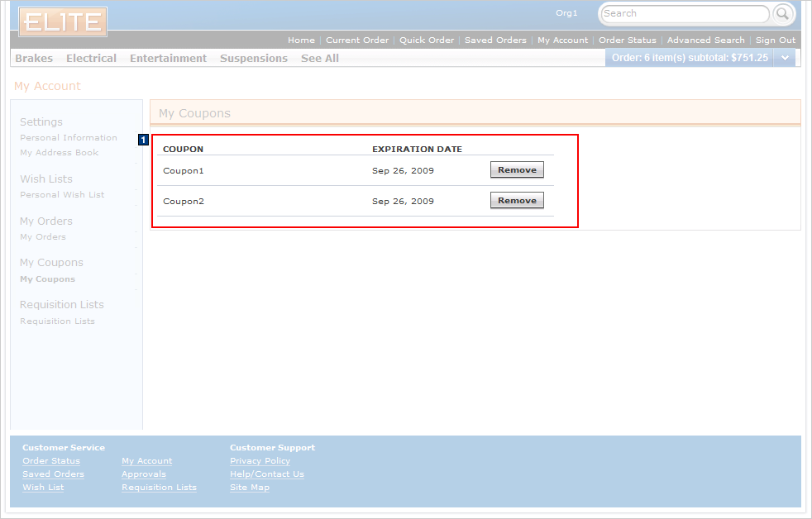Open Current Order from top menu
Screen dimensions: 812x519
click(357, 40)
